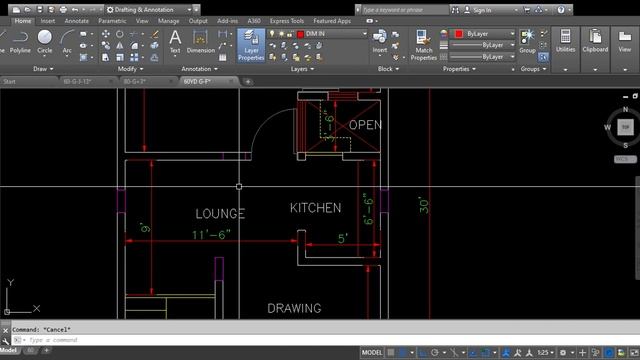
Task: Click the Text annotation tool
Action: [x=175, y=42]
